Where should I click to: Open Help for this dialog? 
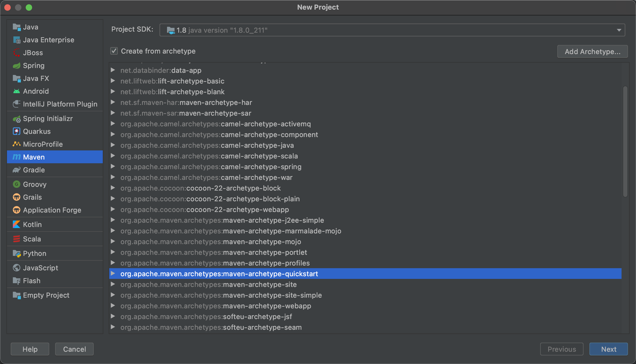tap(30, 349)
